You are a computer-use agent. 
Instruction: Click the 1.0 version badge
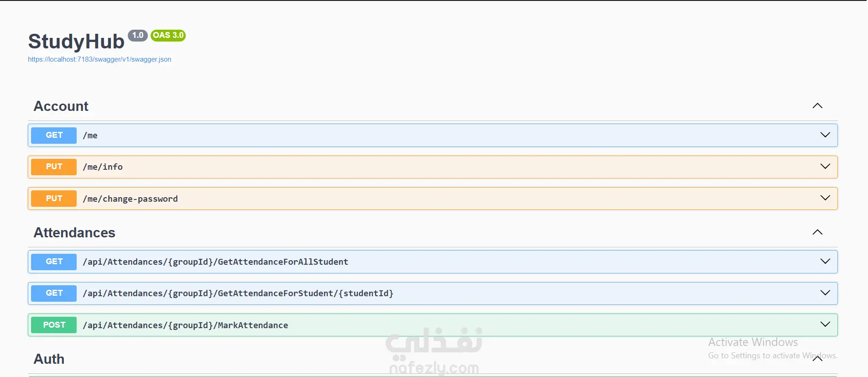coord(138,36)
